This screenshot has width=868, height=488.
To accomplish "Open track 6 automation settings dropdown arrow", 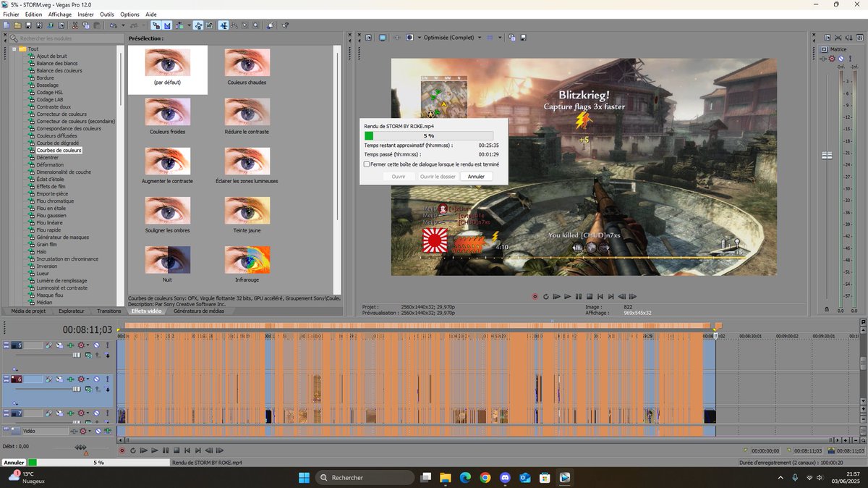I will pos(88,379).
